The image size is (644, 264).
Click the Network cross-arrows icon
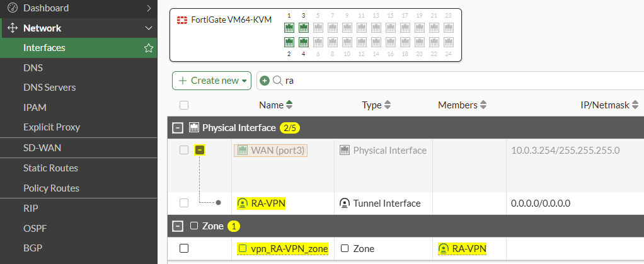(13, 28)
